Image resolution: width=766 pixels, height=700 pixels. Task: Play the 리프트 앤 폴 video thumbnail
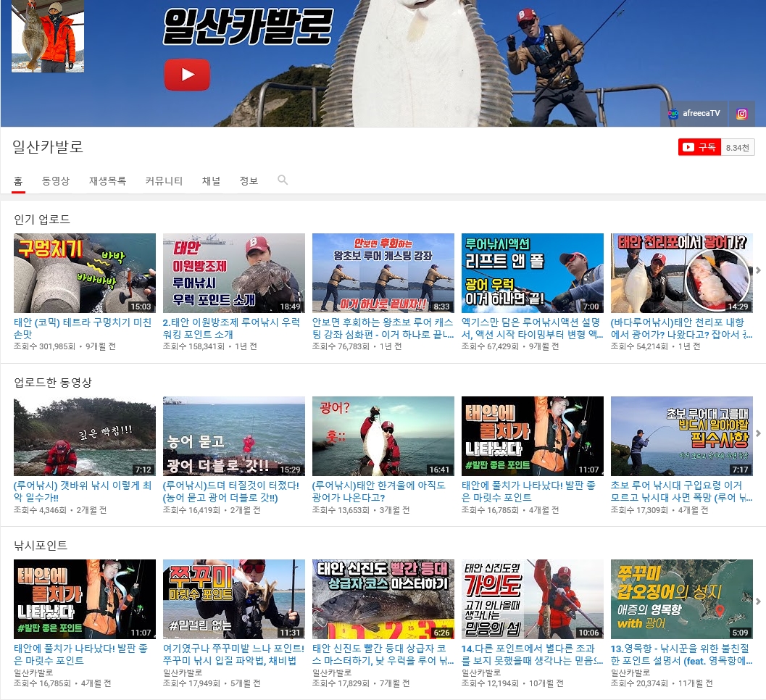(532, 273)
